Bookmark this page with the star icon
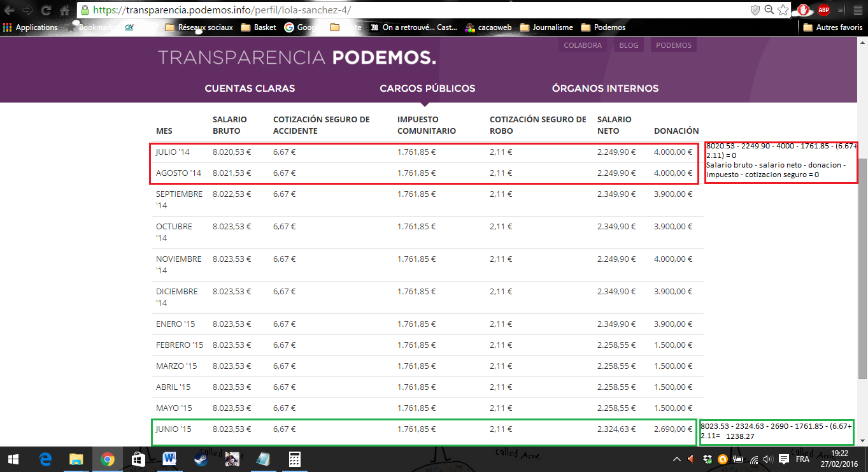Image resolution: width=868 pixels, height=472 pixels. point(783,10)
